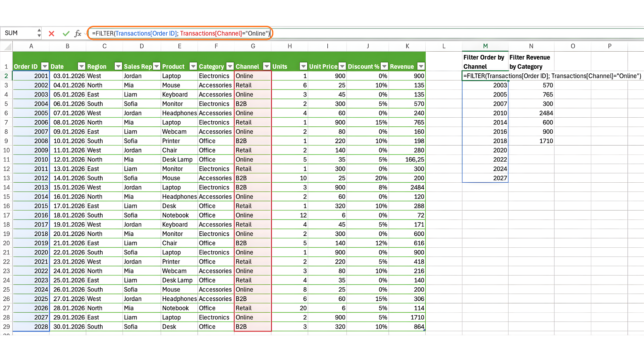This screenshot has width=644, height=362.
Task: Select the column M header
Action: pos(485,46)
